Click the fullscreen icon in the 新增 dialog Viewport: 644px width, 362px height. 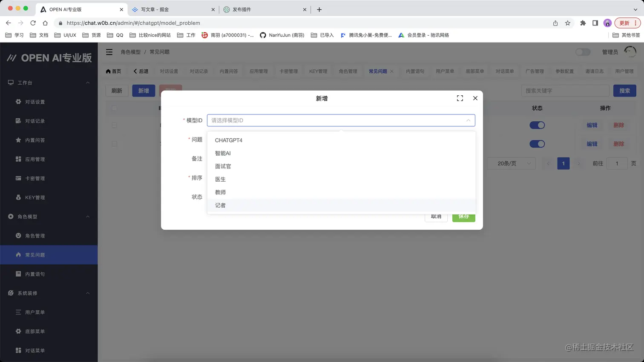click(460, 98)
